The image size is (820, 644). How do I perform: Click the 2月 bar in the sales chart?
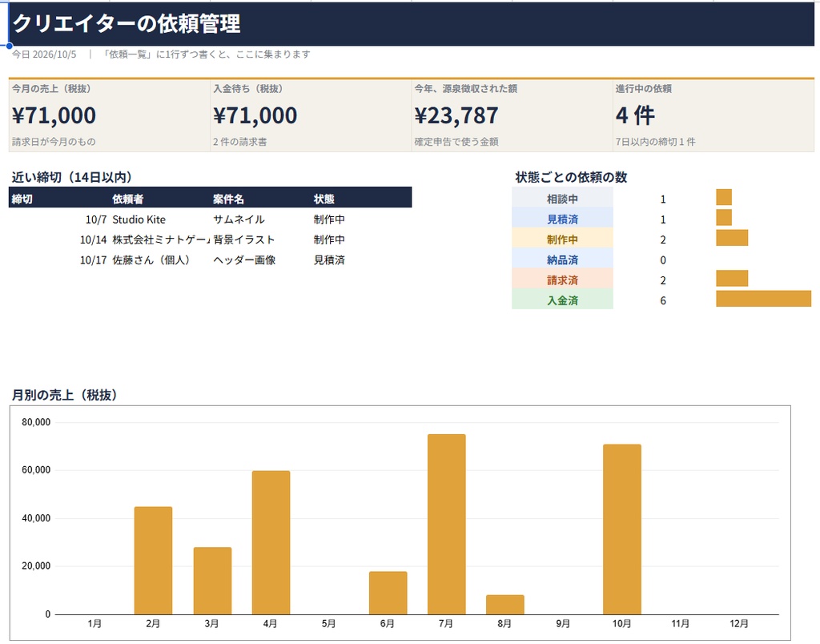point(153,560)
